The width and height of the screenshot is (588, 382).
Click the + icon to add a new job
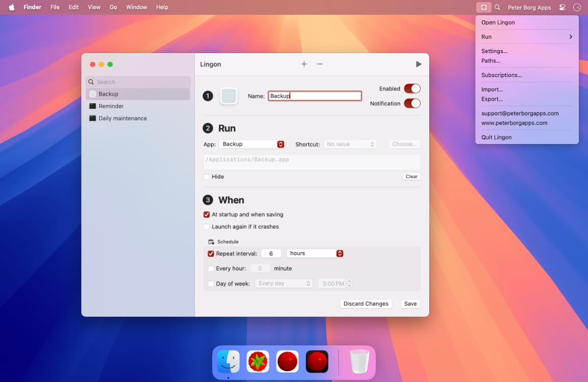pos(304,64)
